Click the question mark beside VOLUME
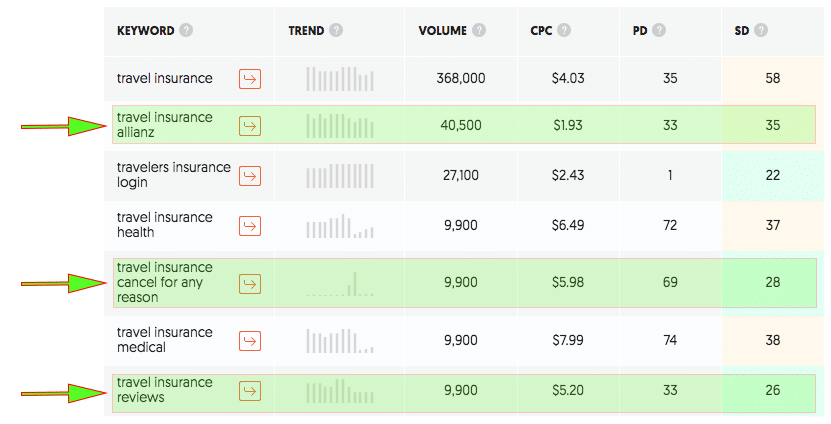The width and height of the screenshot is (831, 424). pos(479,30)
